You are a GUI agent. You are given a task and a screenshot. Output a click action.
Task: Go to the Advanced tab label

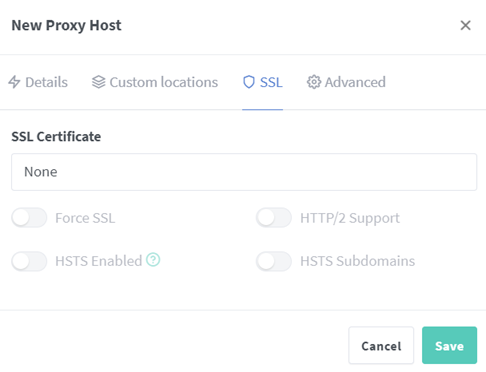point(355,82)
